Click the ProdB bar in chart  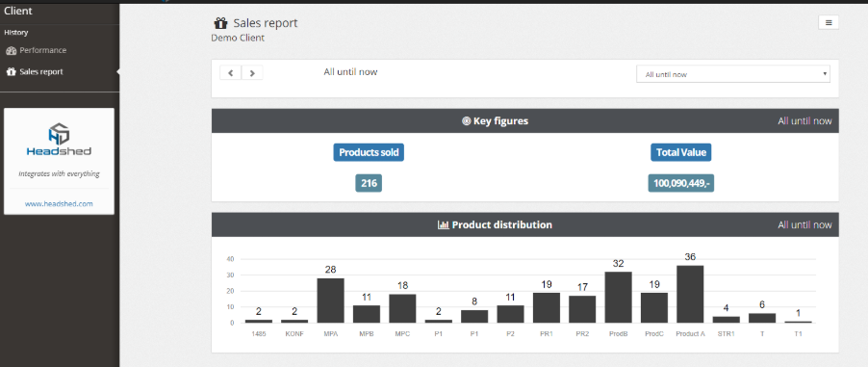pyautogui.click(x=618, y=297)
